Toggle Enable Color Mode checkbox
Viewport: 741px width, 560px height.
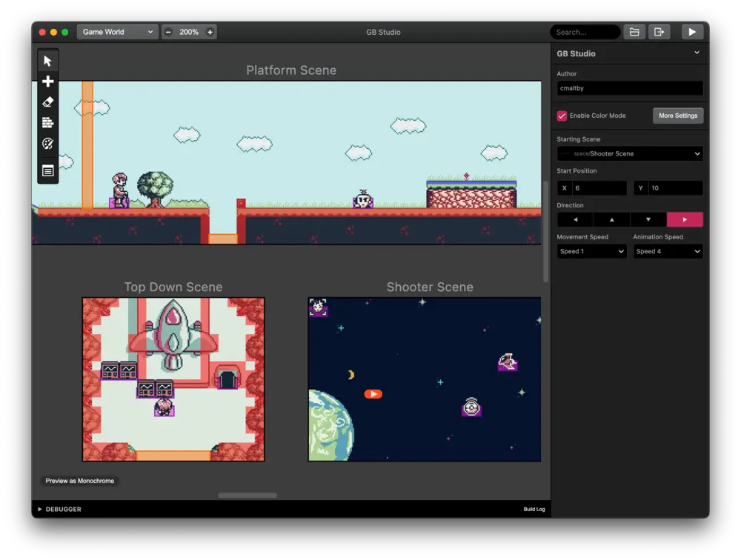point(562,116)
